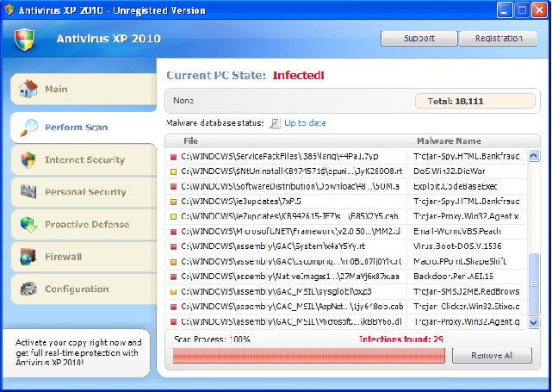
Task: Click yellow marker of ie7updates row
Action: click(x=173, y=217)
